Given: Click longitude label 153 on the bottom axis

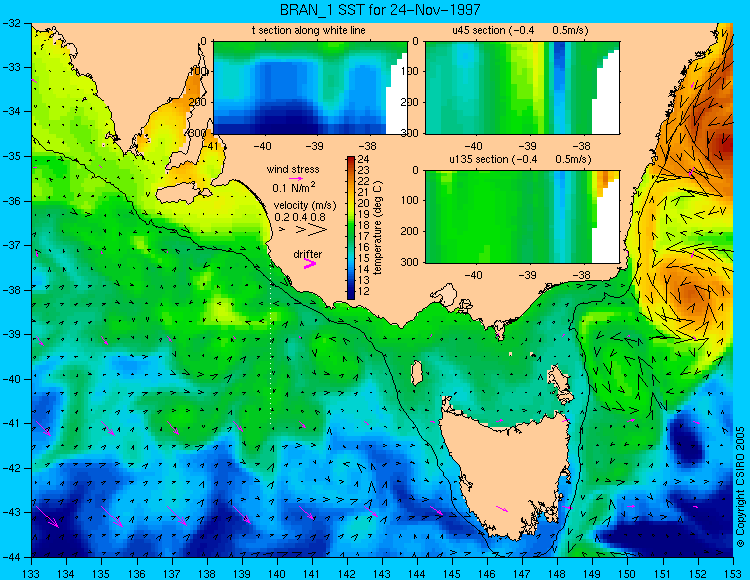Looking at the screenshot, I should coord(733,573).
